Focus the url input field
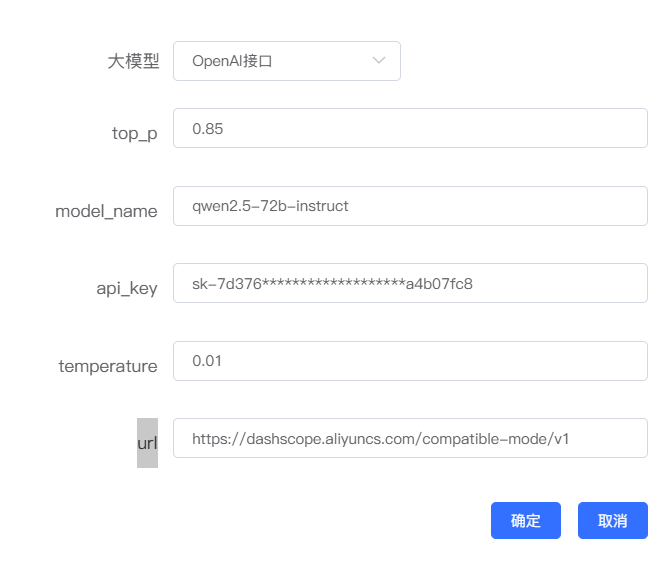Image resolution: width=672 pixels, height=562 pixels. tap(410, 438)
